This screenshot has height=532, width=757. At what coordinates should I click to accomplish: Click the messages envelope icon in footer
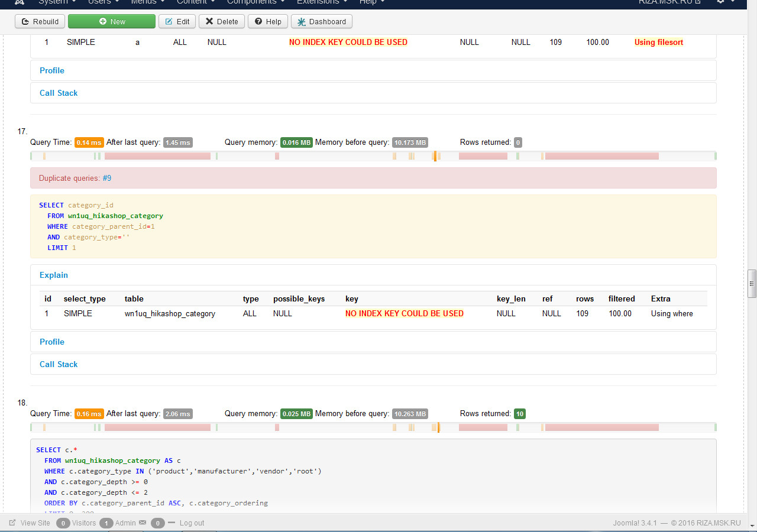coord(143,523)
